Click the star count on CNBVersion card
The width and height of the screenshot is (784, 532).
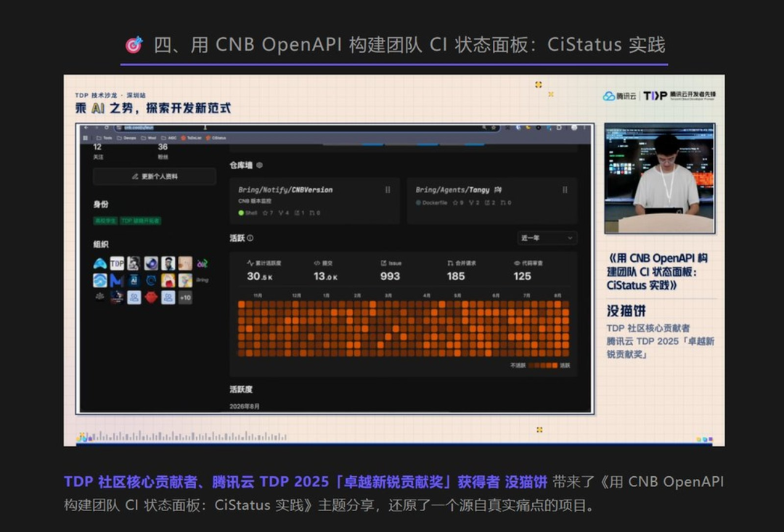(268, 213)
